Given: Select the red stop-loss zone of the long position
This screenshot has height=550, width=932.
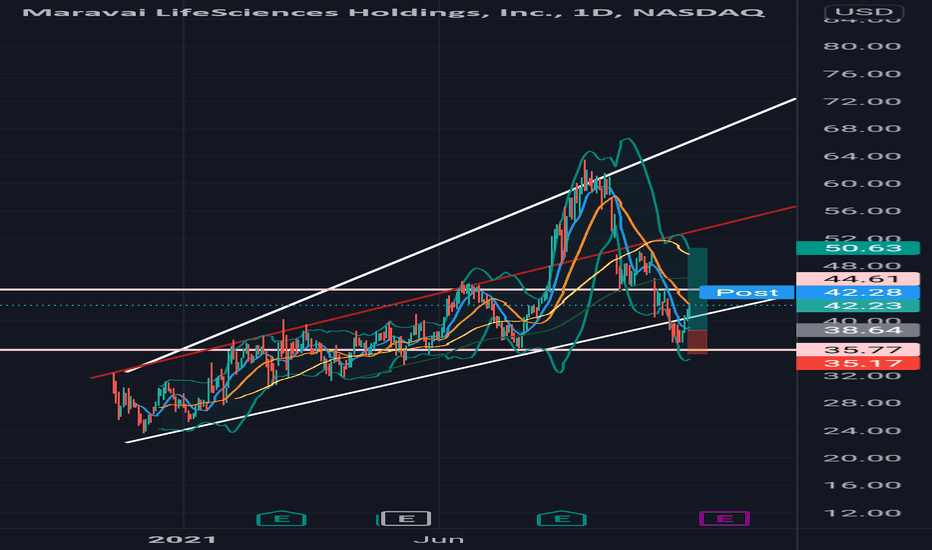Looking at the screenshot, I should coord(697,342).
